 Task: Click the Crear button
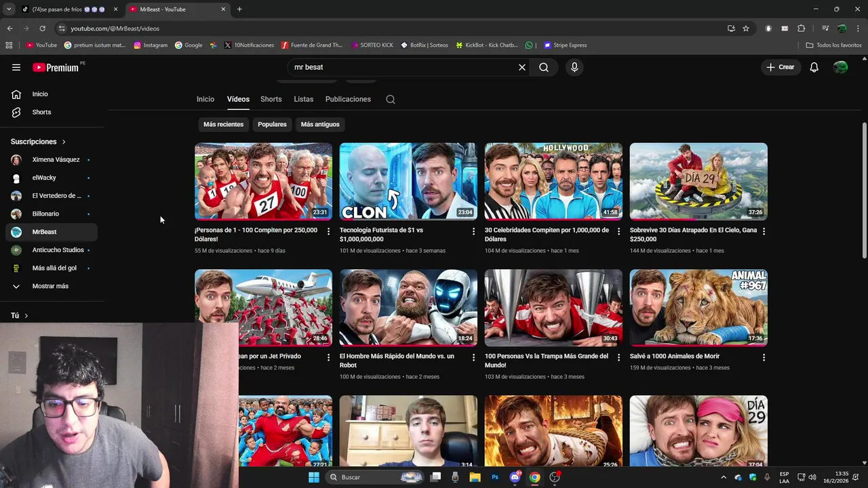pos(780,67)
